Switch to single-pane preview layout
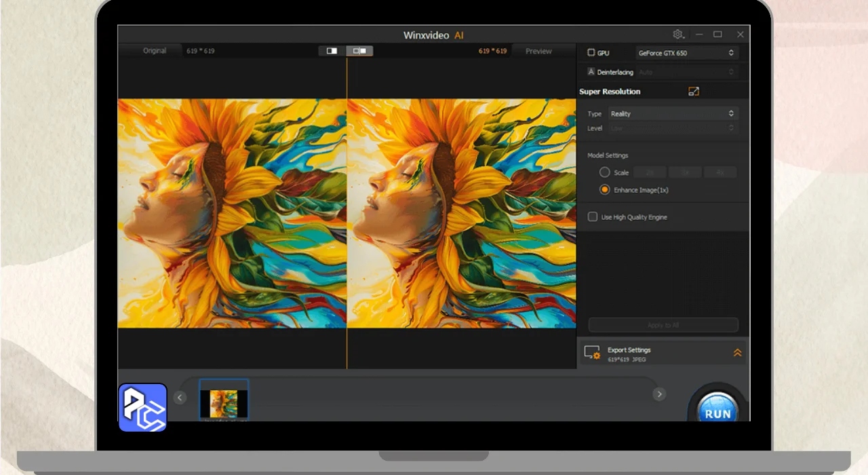Image resolution: width=868 pixels, height=475 pixels. [332, 51]
